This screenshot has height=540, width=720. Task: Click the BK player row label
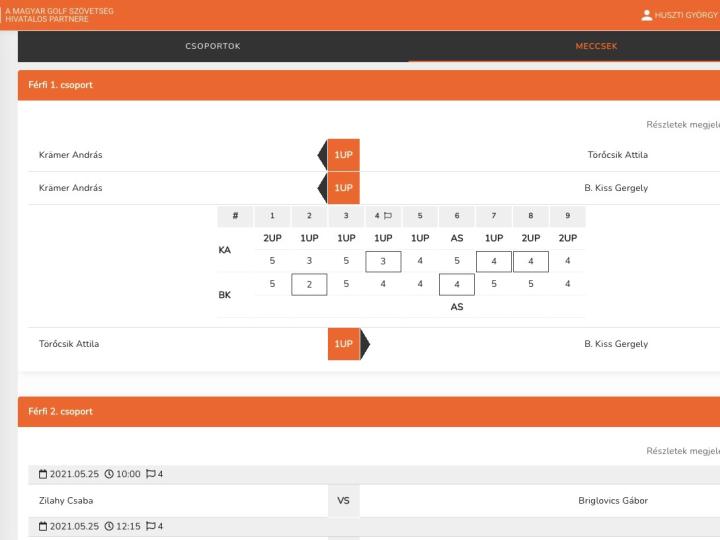225,295
